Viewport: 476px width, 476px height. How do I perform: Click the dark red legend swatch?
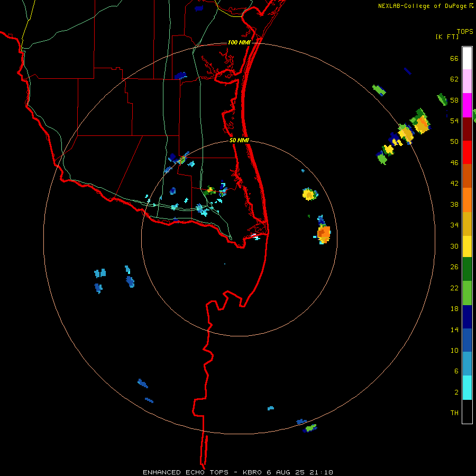[x=467, y=129]
